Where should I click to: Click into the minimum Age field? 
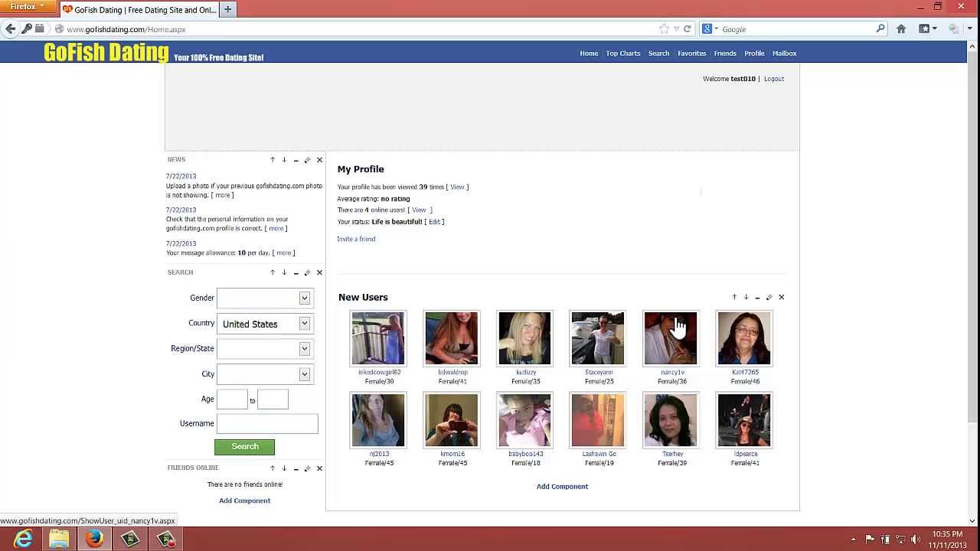pos(232,399)
